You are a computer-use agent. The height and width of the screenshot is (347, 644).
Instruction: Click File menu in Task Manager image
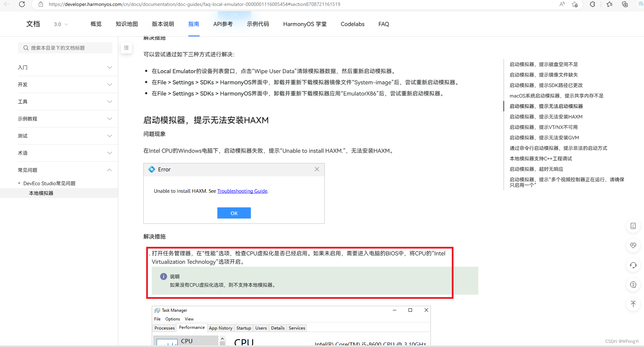coord(157,319)
